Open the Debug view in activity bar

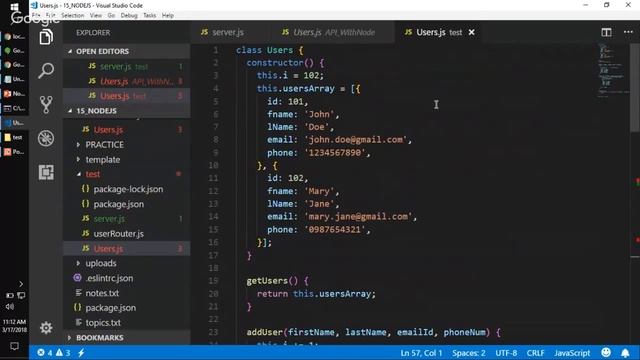(x=46, y=138)
